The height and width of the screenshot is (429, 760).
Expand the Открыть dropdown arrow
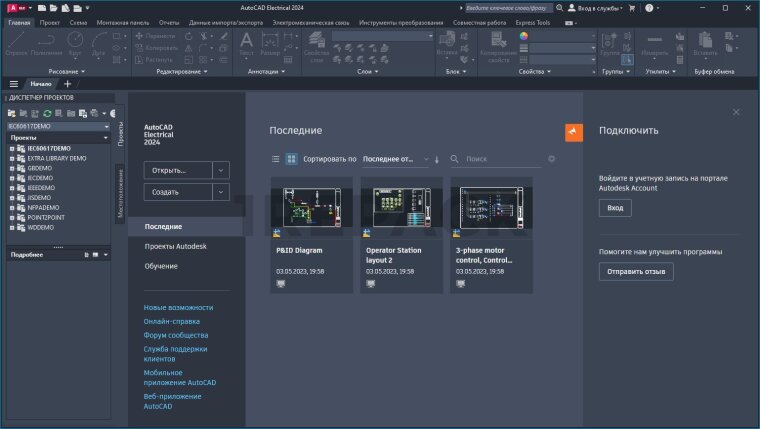tap(221, 170)
